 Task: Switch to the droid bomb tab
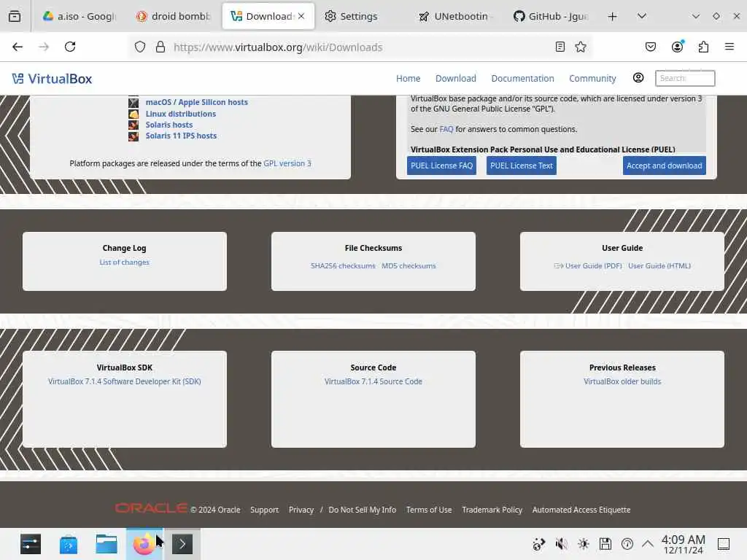coord(174,16)
